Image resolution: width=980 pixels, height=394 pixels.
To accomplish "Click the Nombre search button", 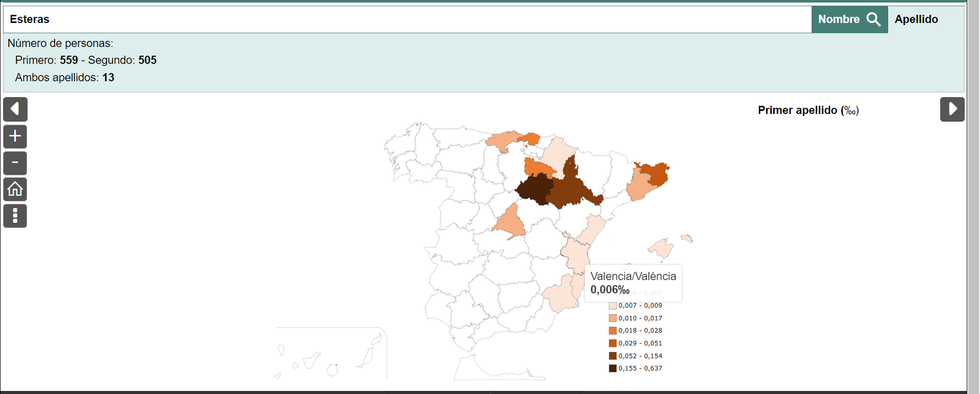I will point(850,19).
